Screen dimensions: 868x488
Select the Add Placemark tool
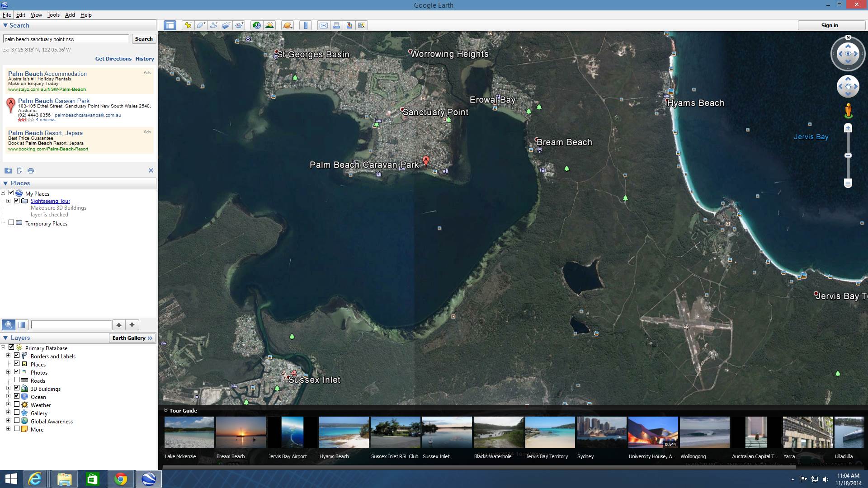[188, 25]
